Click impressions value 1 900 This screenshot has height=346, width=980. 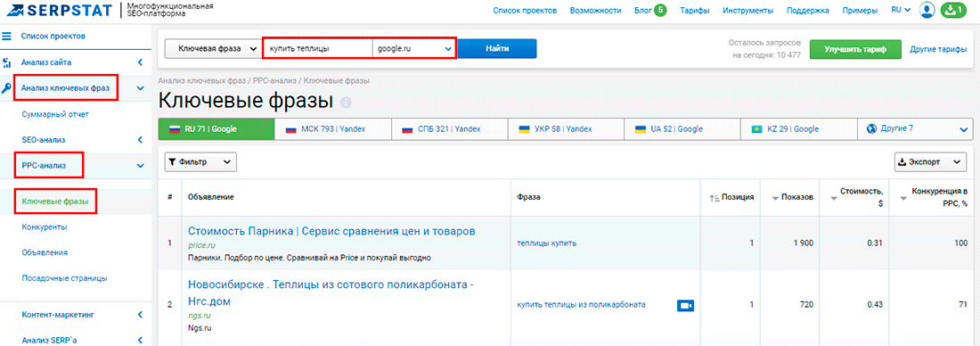point(803,243)
